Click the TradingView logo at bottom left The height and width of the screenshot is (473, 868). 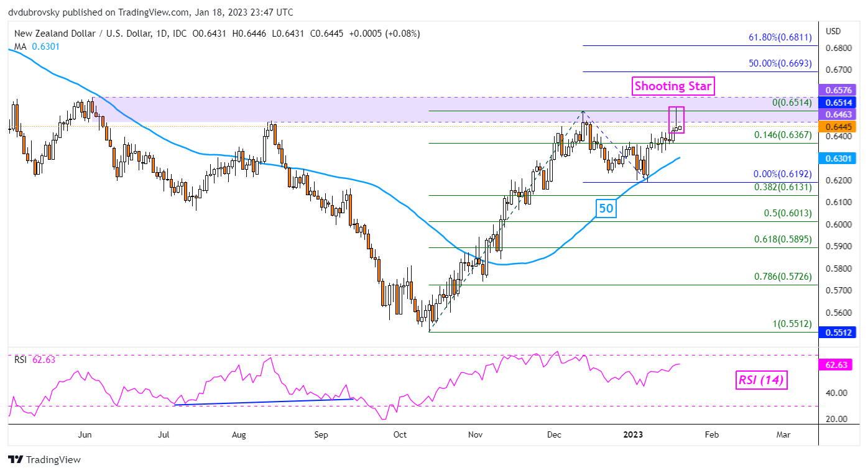[44, 460]
